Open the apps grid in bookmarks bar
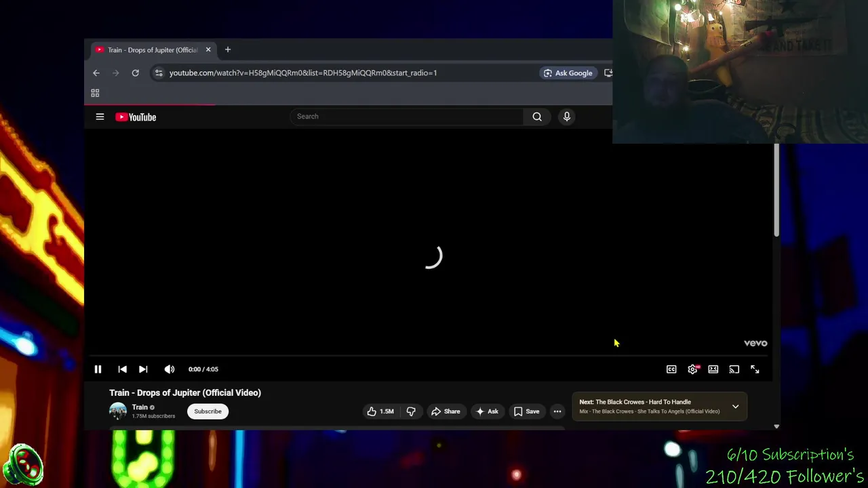 [x=95, y=93]
